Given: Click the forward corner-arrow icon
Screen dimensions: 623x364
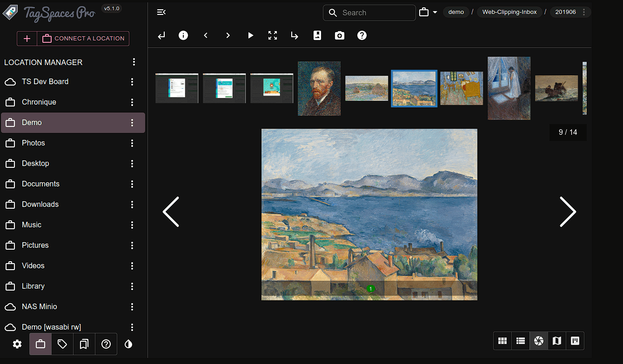Looking at the screenshot, I should click(295, 35).
